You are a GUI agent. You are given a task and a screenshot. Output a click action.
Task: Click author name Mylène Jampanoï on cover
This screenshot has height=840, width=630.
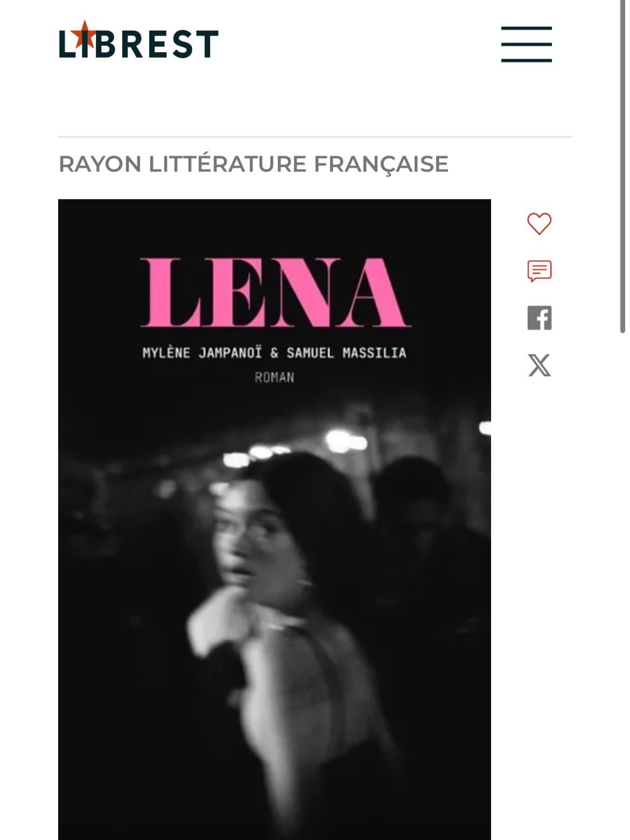point(202,353)
